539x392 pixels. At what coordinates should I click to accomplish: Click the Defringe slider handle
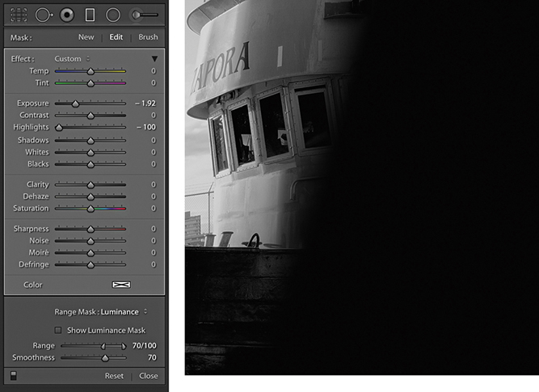(91, 265)
